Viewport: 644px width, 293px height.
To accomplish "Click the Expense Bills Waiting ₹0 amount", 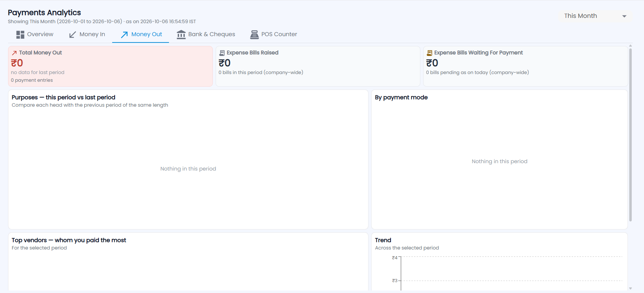I will [x=432, y=63].
